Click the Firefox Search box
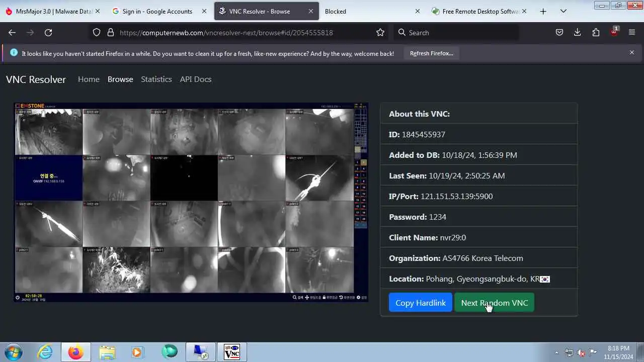This screenshot has height=362, width=644. (456, 32)
